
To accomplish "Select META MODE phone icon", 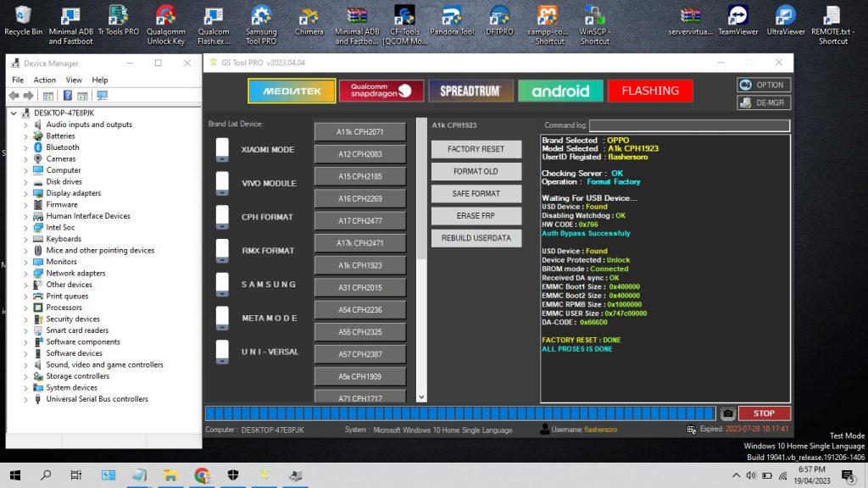I will point(222,319).
